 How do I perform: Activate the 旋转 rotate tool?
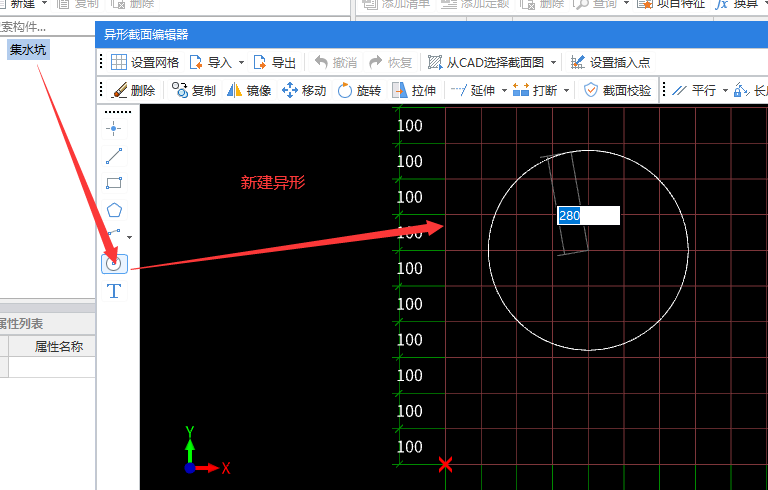(x=360, y=90)
